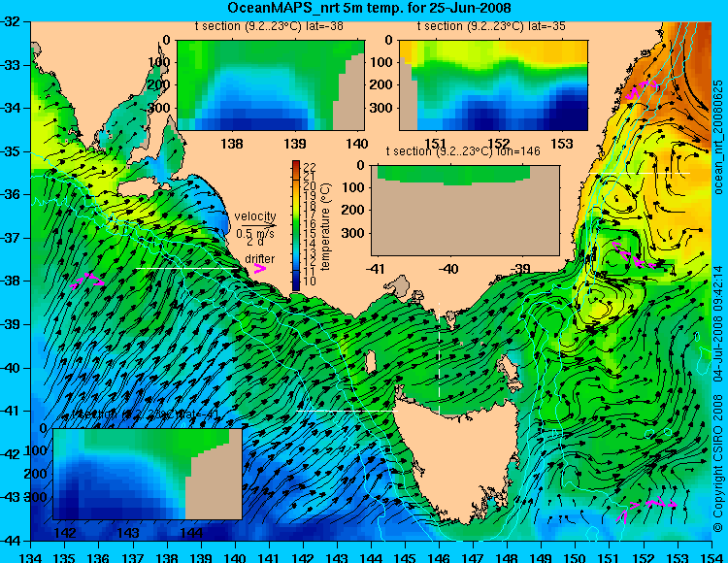
Task: Click the 154 label on the longitude axis
Action: pyautogui.click(x=711, y=557)
